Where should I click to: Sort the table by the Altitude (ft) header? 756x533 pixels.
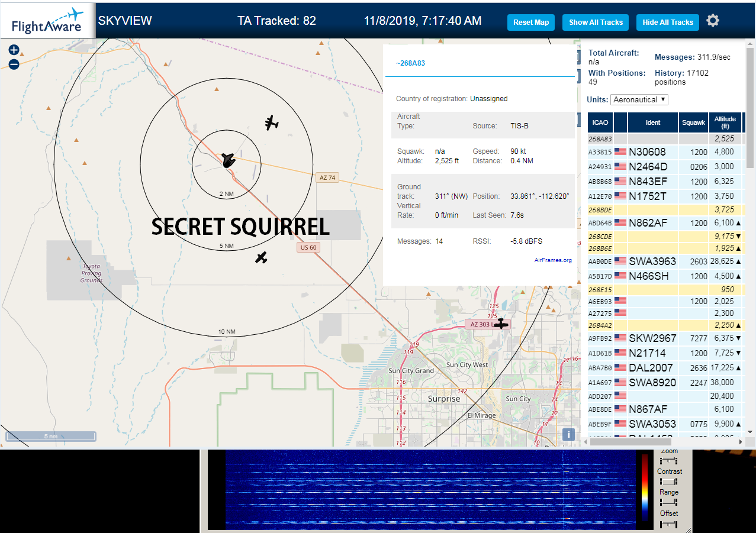point(725,122)
